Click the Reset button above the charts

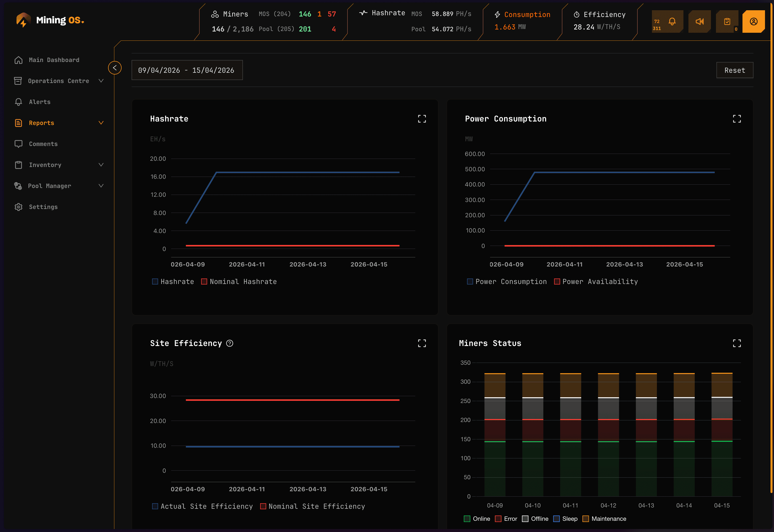735,70
